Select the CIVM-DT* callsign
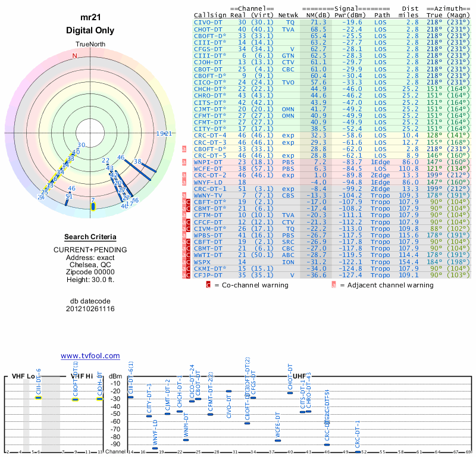476x457 pixels. 210,228
